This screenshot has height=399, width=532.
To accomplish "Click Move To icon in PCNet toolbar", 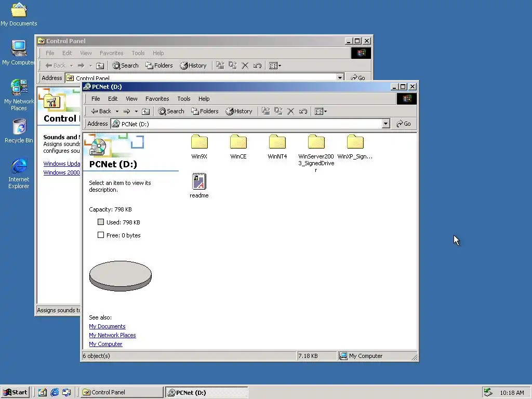I will pyautogui.click(x=265, y=111).
